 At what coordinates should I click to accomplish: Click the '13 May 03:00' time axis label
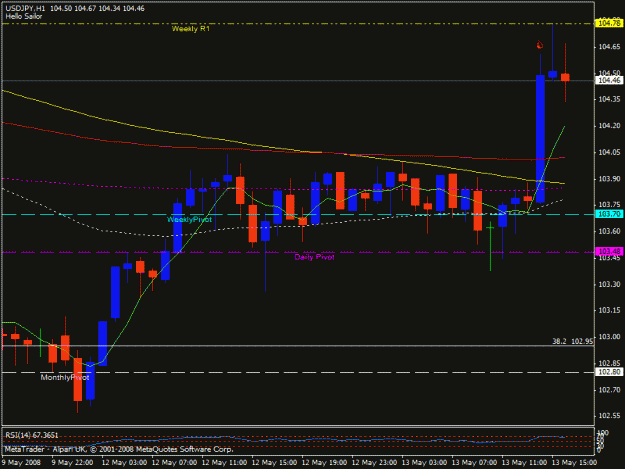(x=424, y=463)
